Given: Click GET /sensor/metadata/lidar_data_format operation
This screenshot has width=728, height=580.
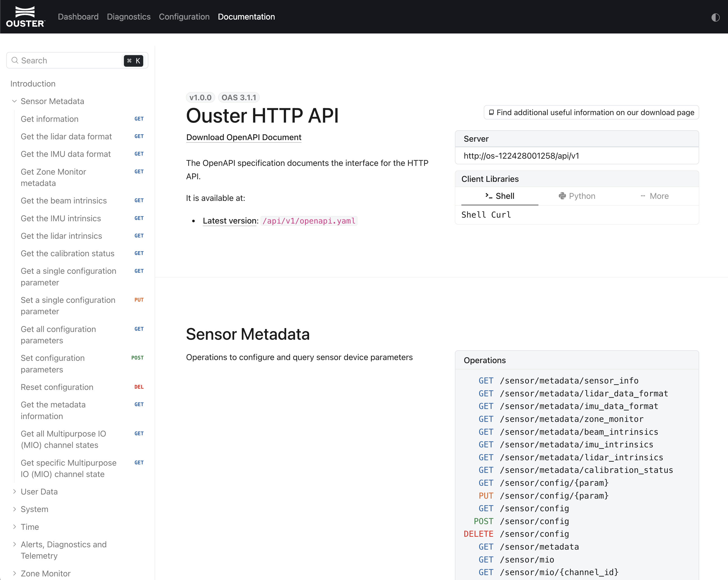Looking at the screenshot, I should pyautogui.click(x=573, y=394).
